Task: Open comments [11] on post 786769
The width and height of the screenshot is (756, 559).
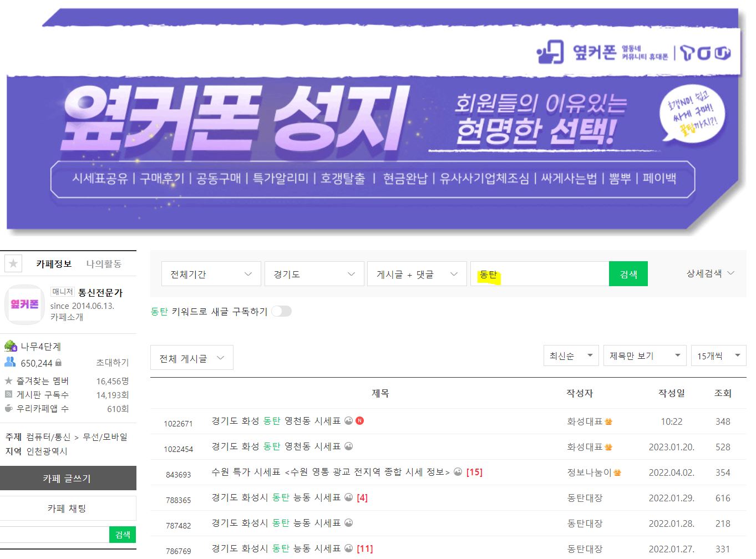Action: tap(364, 548)
